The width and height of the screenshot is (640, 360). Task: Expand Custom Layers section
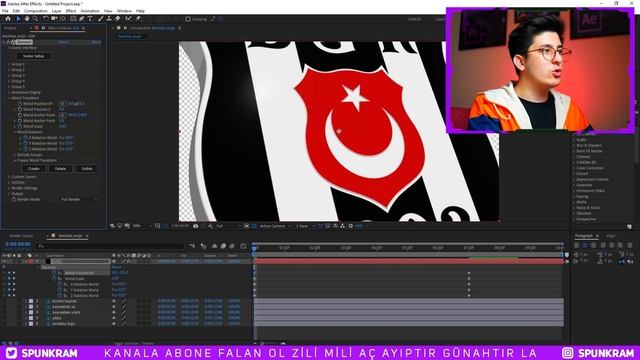(9, 177)
